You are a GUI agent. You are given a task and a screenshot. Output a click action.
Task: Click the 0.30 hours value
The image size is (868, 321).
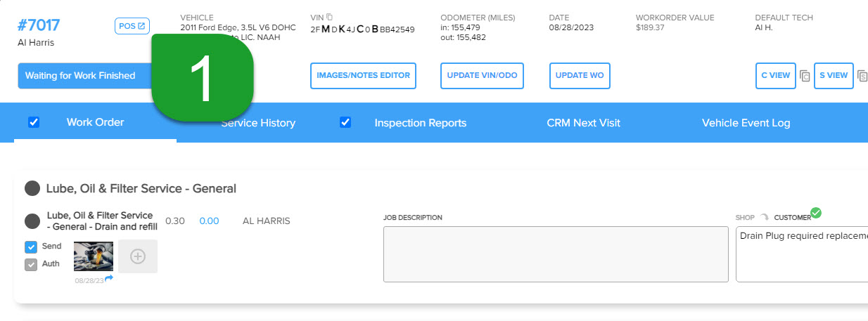175,221
